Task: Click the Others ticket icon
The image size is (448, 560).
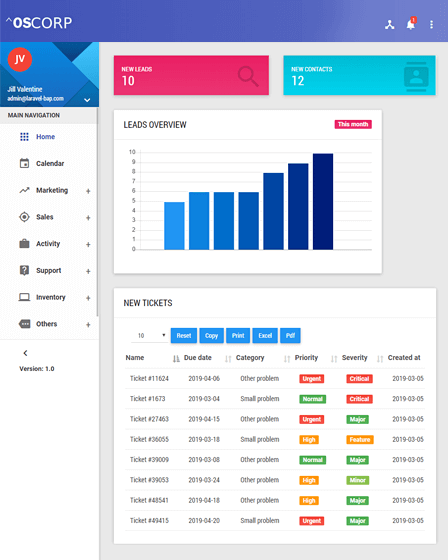Action: (x=24, y=324)
